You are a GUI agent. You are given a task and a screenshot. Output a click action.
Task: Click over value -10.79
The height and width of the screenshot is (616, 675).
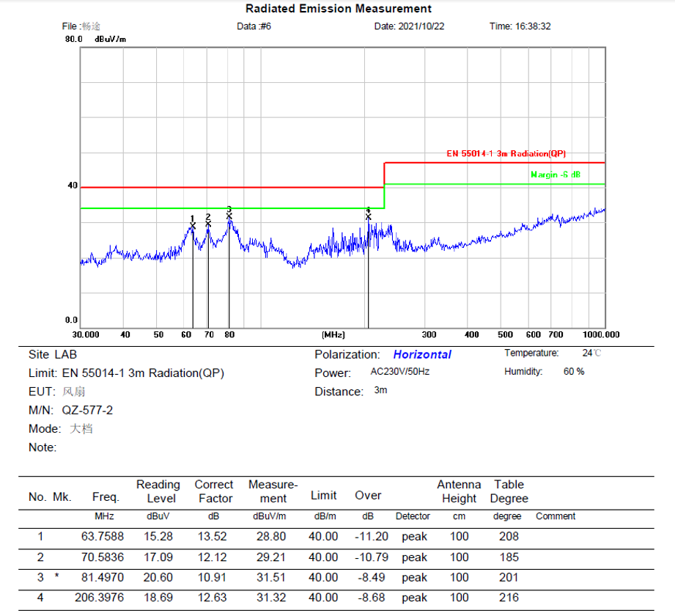click(x=371, y=557)
